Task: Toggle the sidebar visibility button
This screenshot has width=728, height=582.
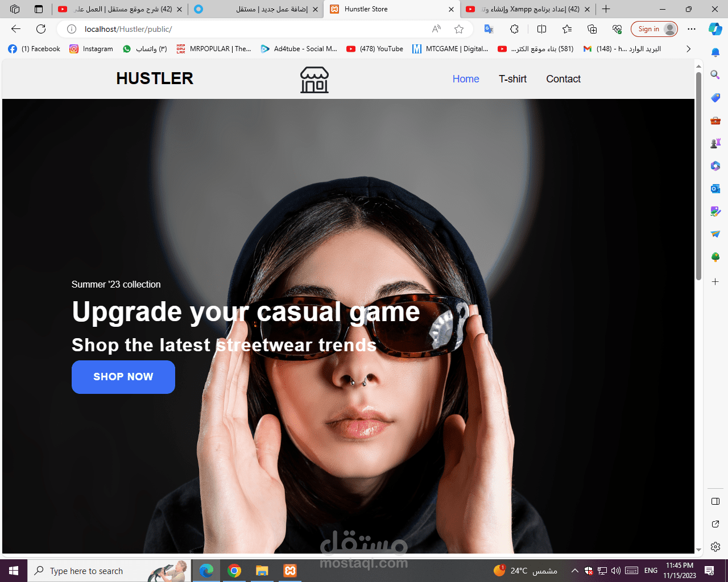Action: pyautogui.click(x=715, y=501)
